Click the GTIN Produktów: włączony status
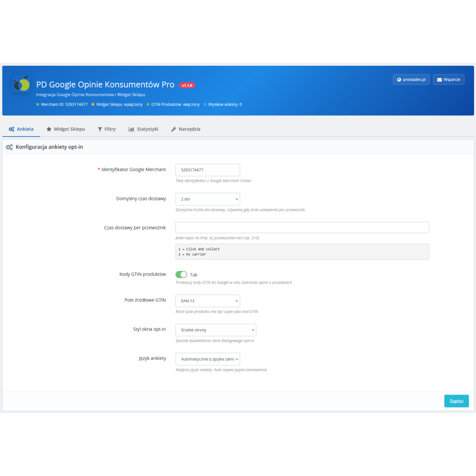Screen dimensions: 476x476 coord(173,104)
